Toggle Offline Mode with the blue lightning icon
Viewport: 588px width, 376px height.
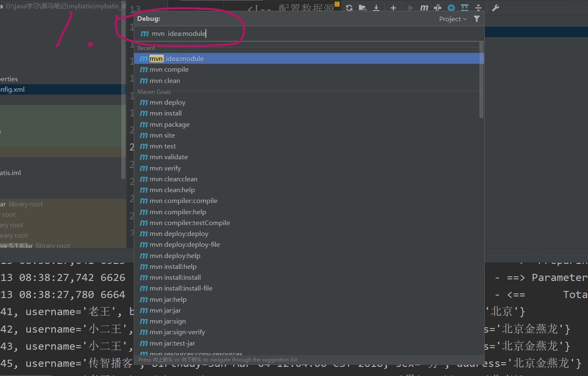[450, 8]
